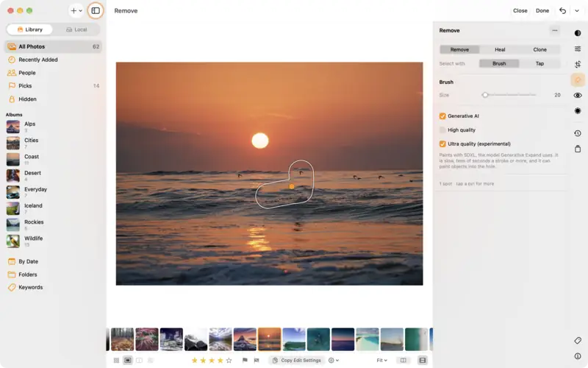The width and height of the screenshot is (588, 368).
Task: Toggle the sidebar visibility button
Action: [x=96, y=10]
